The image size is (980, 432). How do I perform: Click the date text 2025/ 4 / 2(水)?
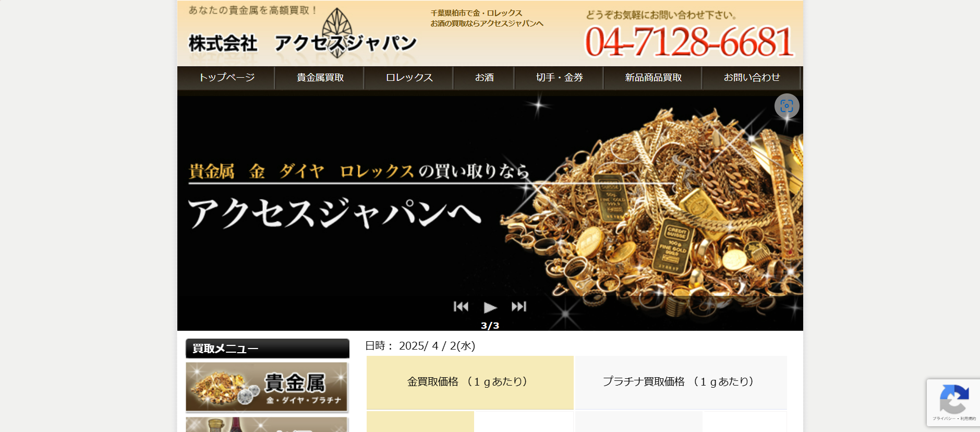[437, 346]
